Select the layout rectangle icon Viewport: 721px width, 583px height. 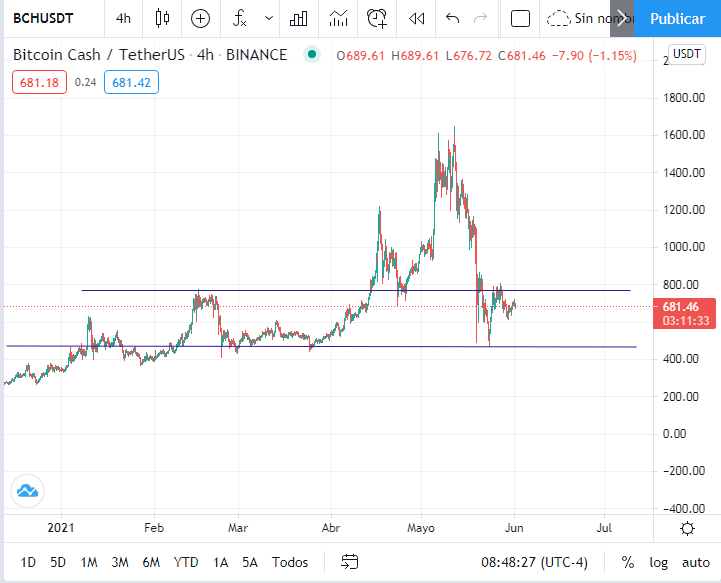(520, 18)
